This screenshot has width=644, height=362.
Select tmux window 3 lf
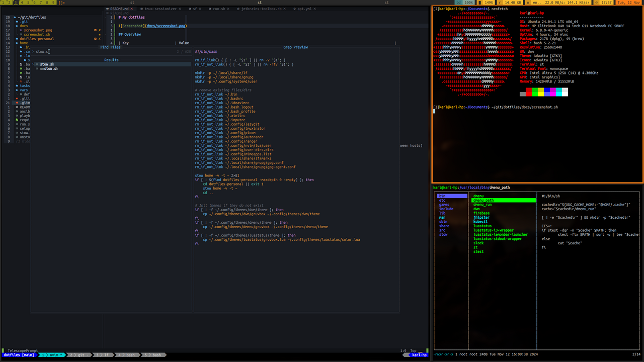click(x=104, y=355)
